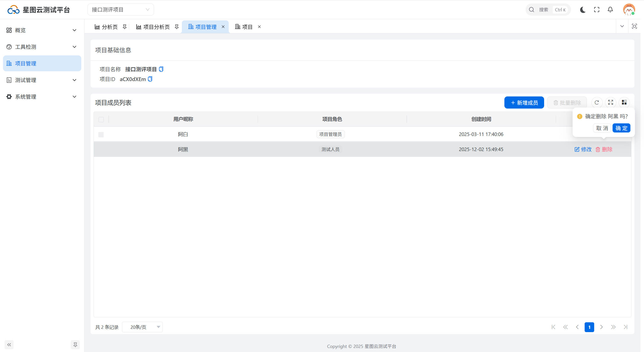Viewport: 644px width, 352px height.
Task: Toggle select-all checkbox in table header
Action: pos(101,119)
